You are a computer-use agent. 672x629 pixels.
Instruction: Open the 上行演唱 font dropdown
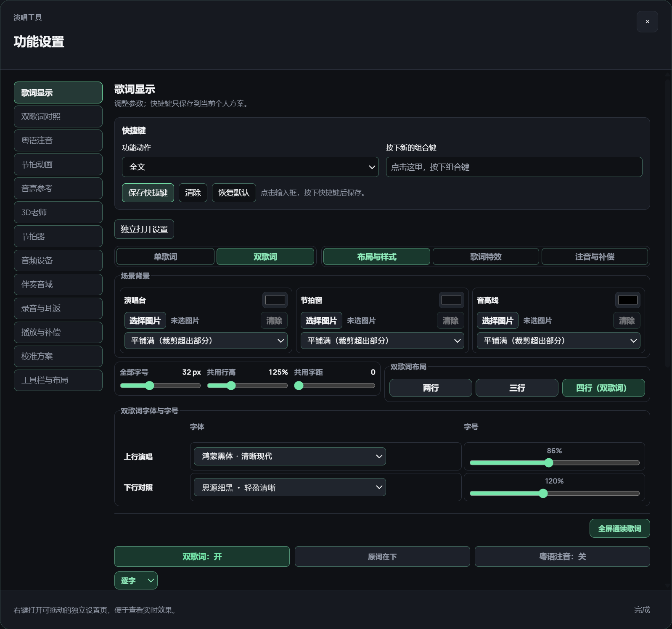[x=290, y=456]
